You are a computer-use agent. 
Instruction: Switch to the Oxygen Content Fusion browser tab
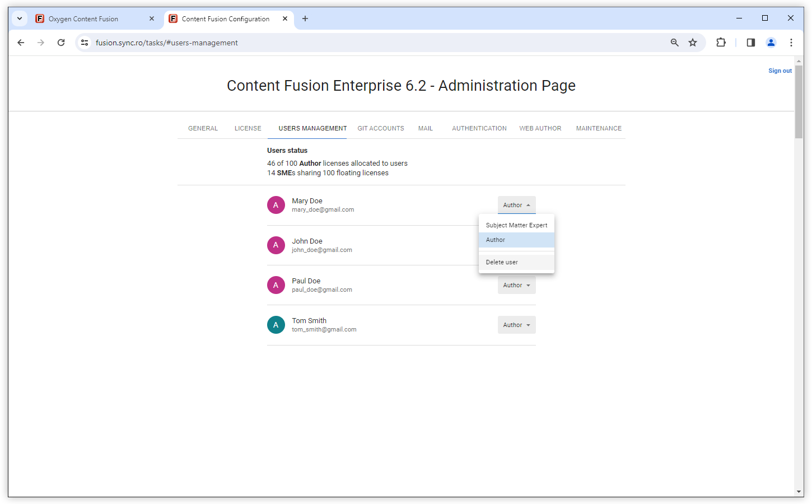[x=95, y=18]
